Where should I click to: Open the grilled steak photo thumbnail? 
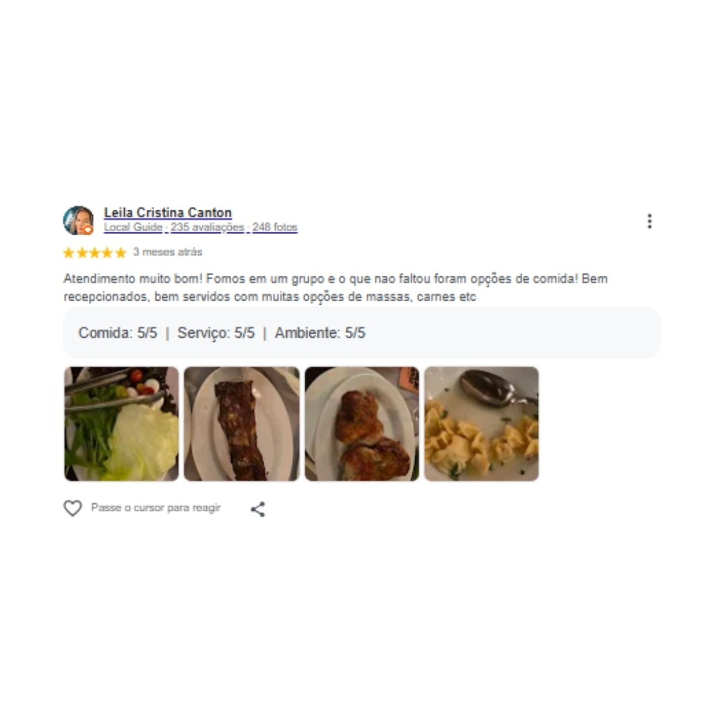click(x=242, y=424)
